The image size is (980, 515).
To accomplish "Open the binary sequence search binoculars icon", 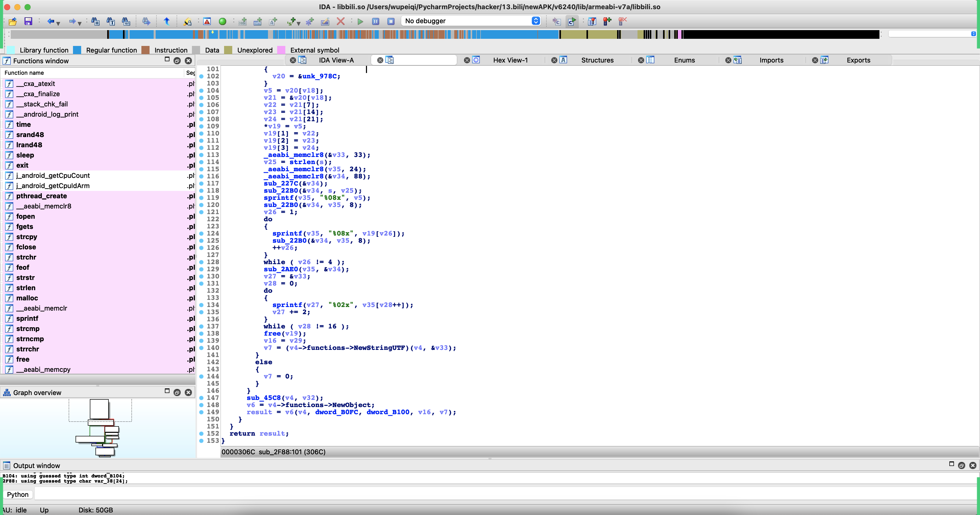I will tap(126, 21).
